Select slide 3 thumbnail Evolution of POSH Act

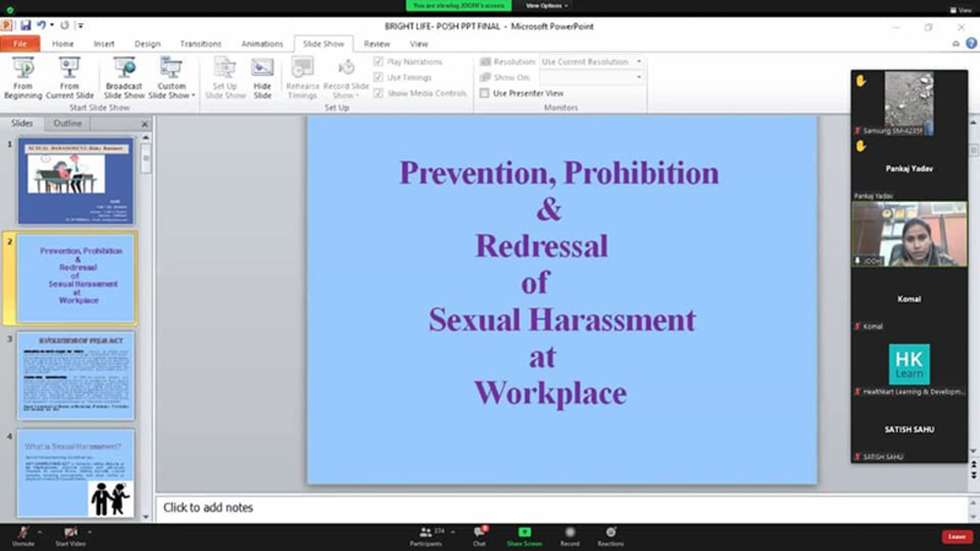[76, 375]
